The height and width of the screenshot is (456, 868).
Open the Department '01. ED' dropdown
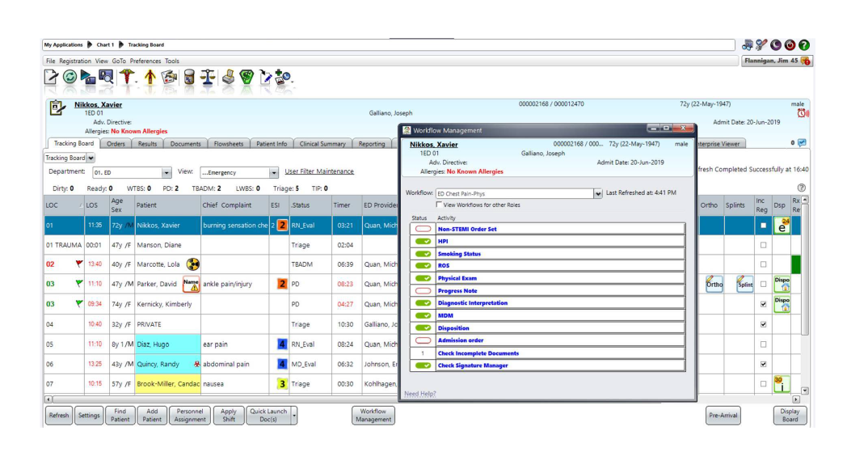pyautogui.click(x=166, y=172)
